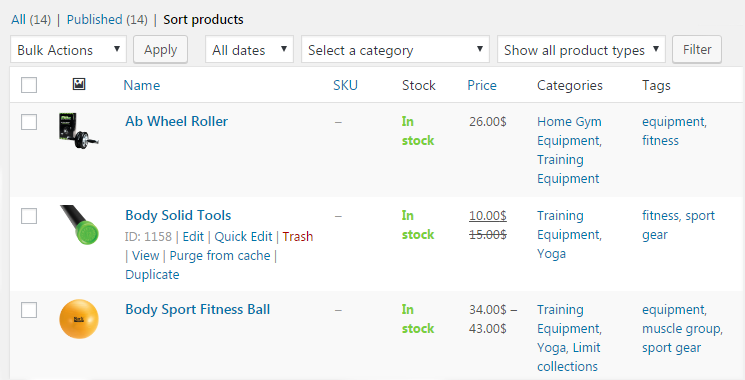Screen dimensions: 745x380
Task: Select the Sort products view
Action: (203, 19)
